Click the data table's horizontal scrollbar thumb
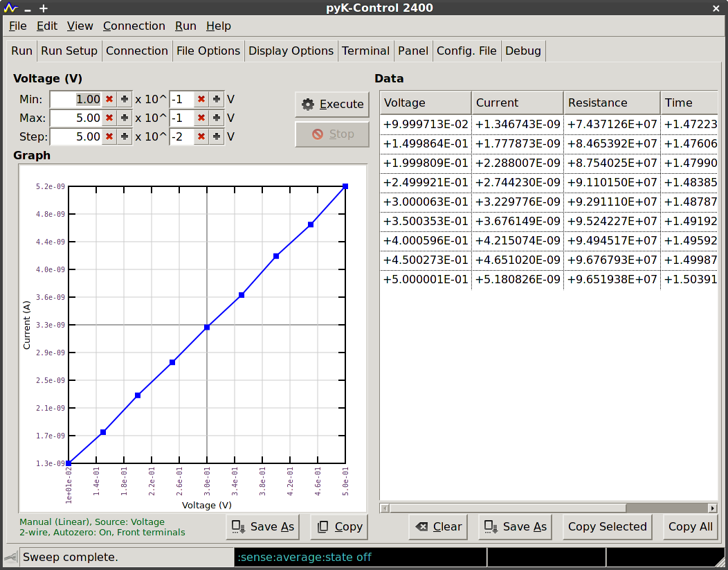Viewport: 728px width, 570px height. coord(508,508)
